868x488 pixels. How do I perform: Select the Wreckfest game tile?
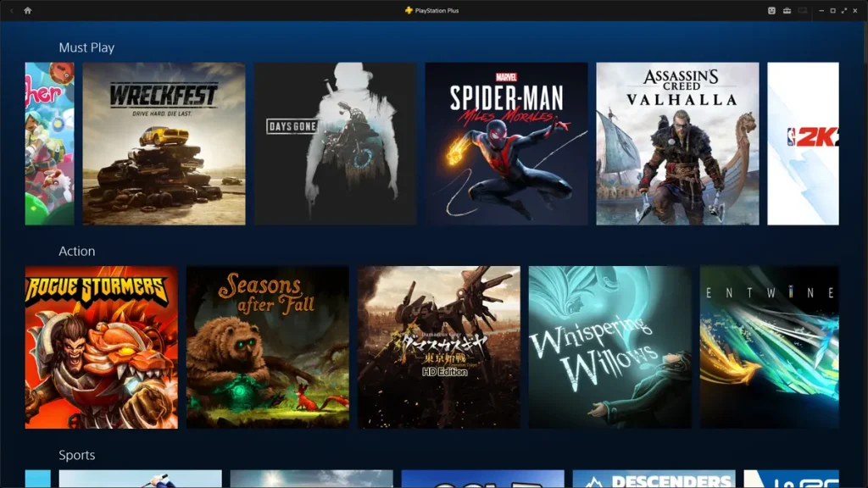click(164, 143)
